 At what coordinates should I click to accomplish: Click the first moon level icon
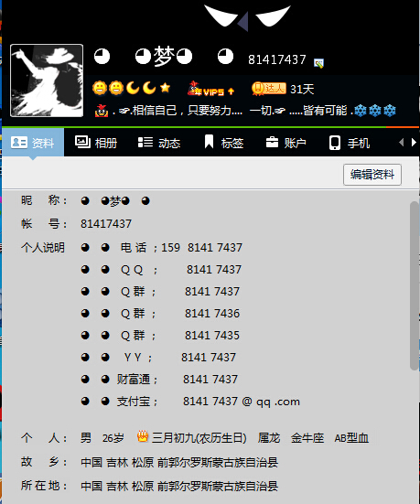(133, 88)
